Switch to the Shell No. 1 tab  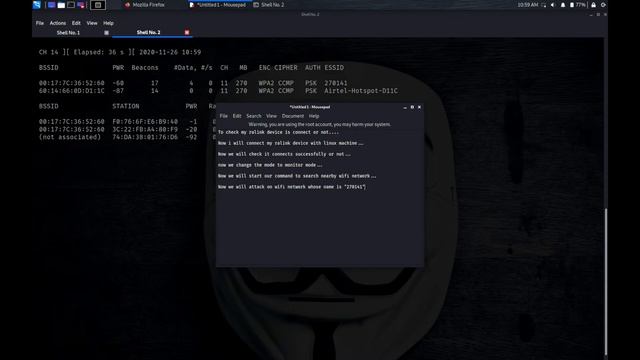point(68,33)
